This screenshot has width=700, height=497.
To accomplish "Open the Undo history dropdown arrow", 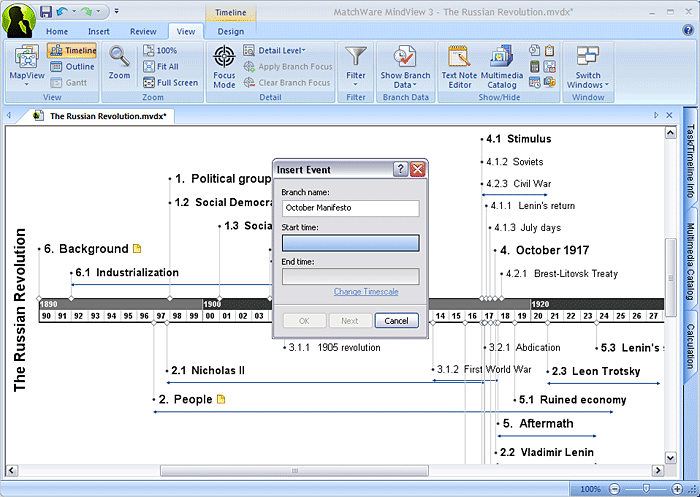I will click(74, 11).
